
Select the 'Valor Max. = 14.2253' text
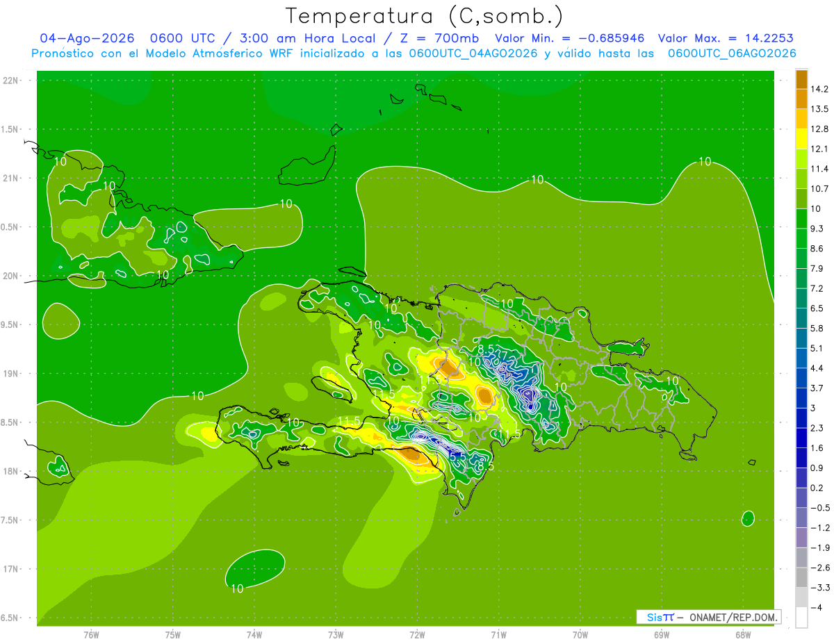point(726,38)
